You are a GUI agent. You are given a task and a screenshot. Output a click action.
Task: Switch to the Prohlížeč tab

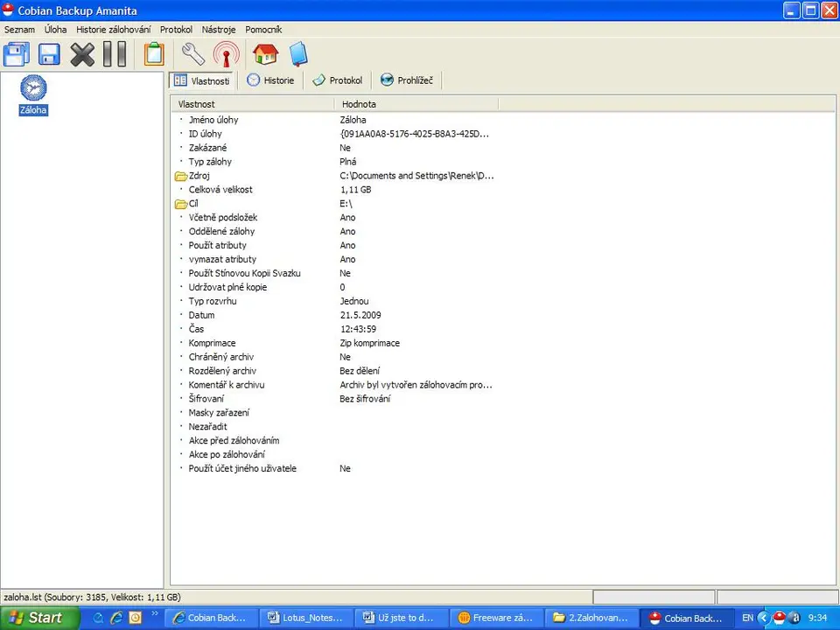[408, 80]
